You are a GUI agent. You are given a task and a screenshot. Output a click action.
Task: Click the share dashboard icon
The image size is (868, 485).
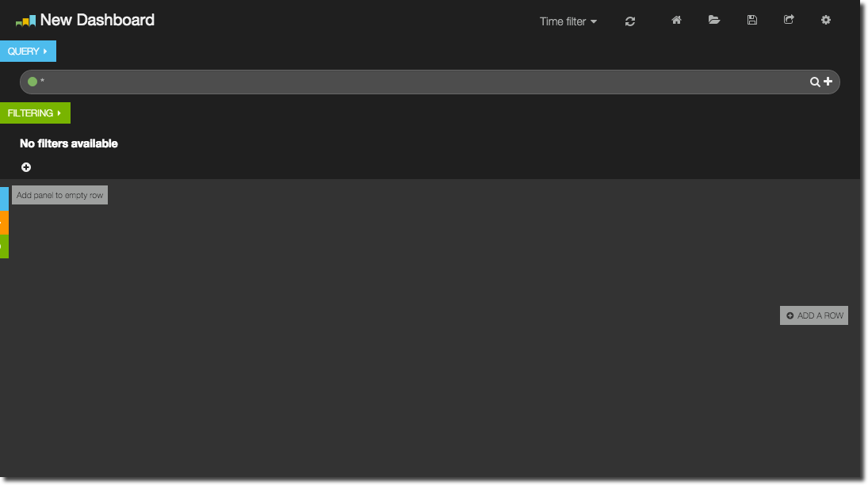pyautogui.click(x=789, y=21)
